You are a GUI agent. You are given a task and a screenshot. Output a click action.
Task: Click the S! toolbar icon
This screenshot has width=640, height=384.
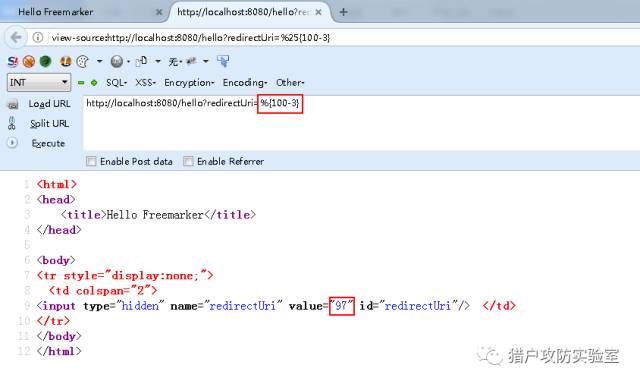(13, 62)
